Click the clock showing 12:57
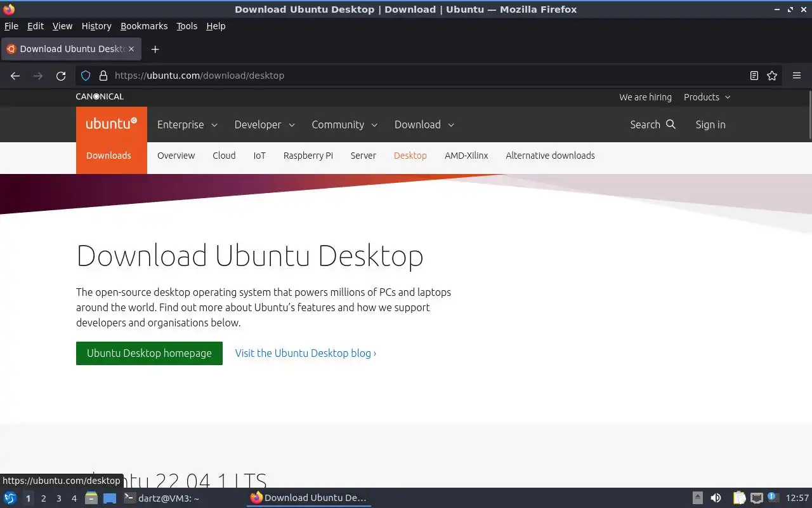This screenshot has width=812, height=508. click(797, 498)
